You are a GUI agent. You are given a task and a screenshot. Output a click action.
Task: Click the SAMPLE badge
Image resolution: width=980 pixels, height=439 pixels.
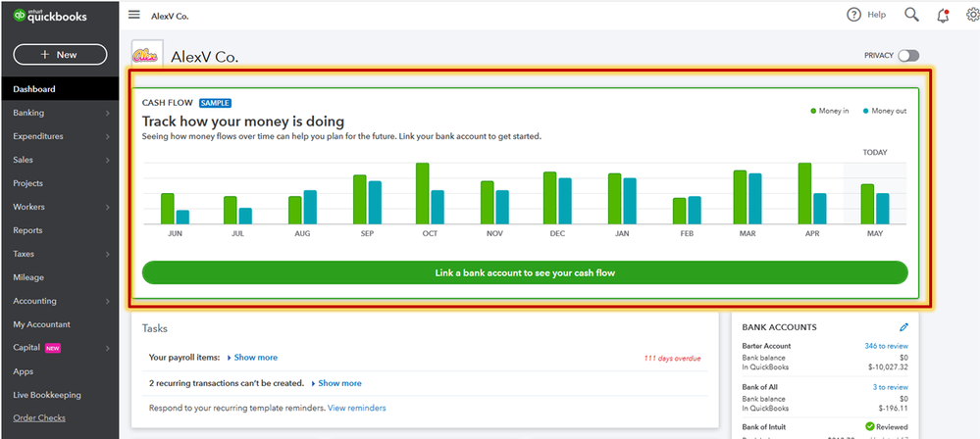215,103
